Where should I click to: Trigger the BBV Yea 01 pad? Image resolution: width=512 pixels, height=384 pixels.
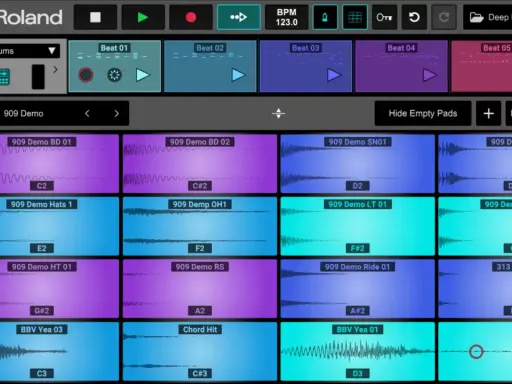point(358,351)
